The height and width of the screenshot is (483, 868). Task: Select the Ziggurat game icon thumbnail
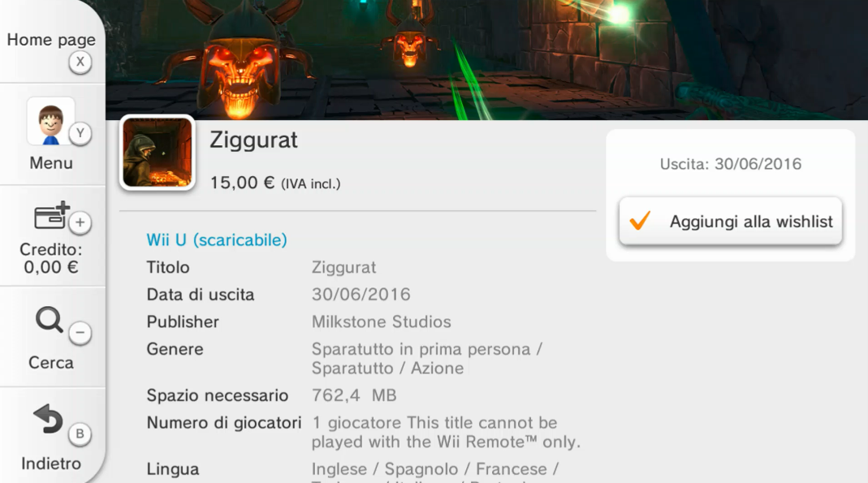(158, 153)
